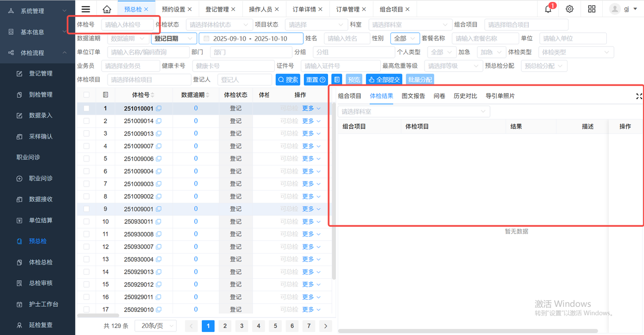Close the 预约设置 tab
The height and width of the screenshot is (335, 644).
(x=189, y=9)
